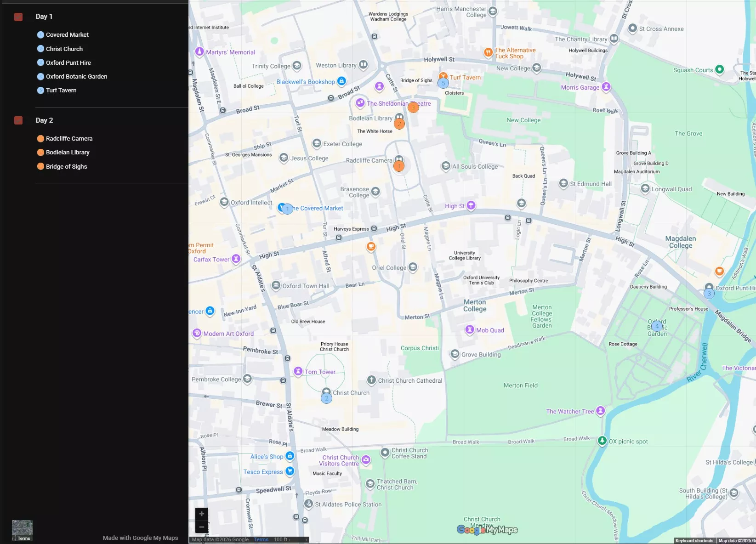Click Modern Art Oxford icon
Image resolution: width=756 pixels, height=544 pixels.
point(197,333)
